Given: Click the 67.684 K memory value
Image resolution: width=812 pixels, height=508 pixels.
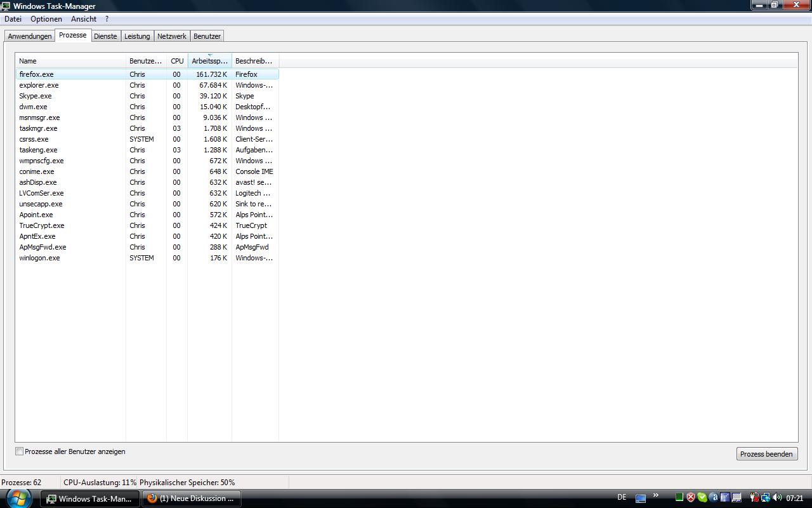Looking at the screenshot, I should (213, 85).
